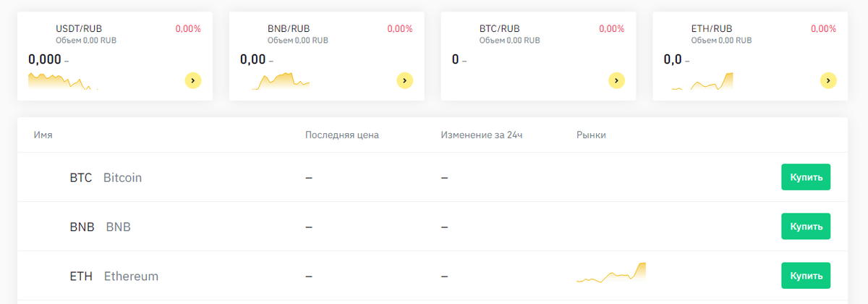This screenshot has width=868, height=304.
Task: Select the BNB/RUB pair title
Action: pos(289,29)
